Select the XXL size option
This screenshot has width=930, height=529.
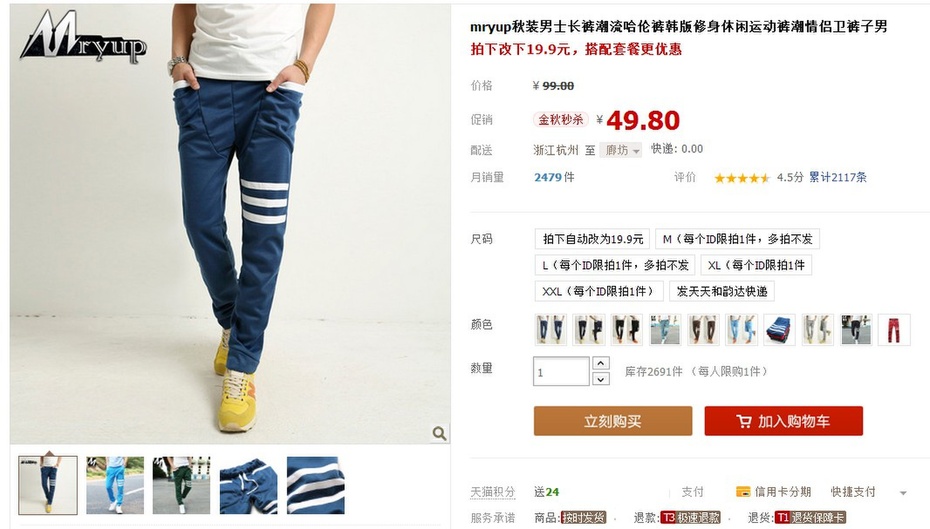(x=598, y=291)
